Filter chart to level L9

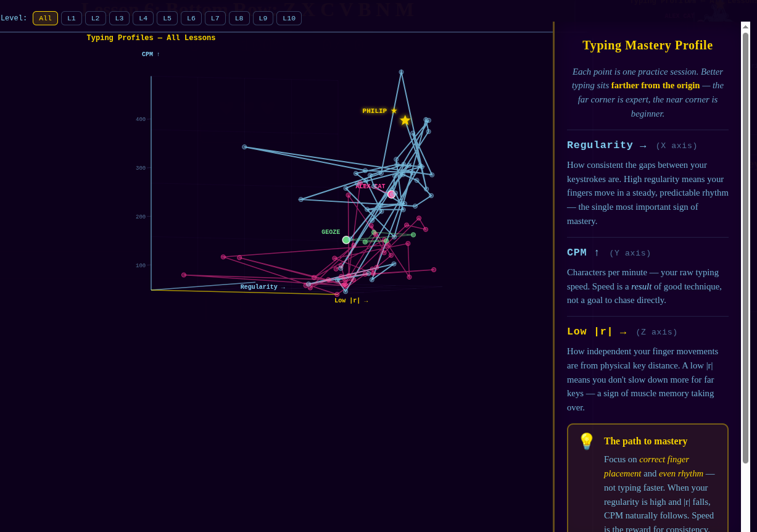tap(263, 19)
